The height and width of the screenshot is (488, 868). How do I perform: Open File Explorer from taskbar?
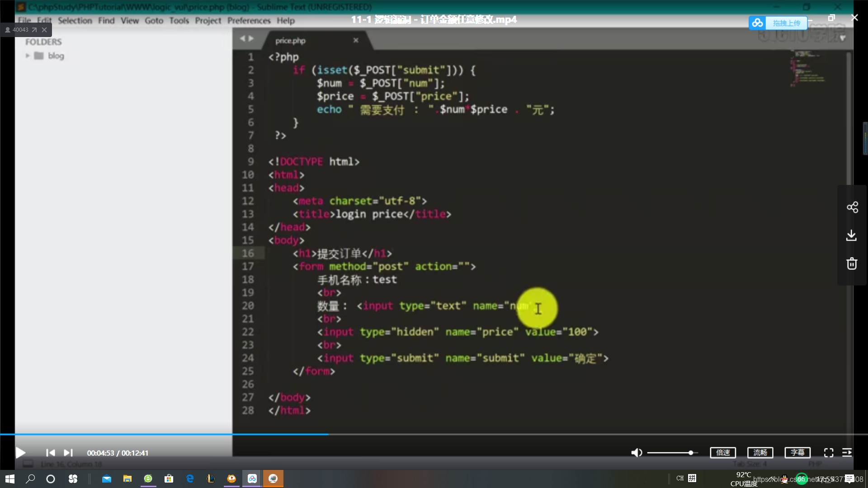pos(127,479)
